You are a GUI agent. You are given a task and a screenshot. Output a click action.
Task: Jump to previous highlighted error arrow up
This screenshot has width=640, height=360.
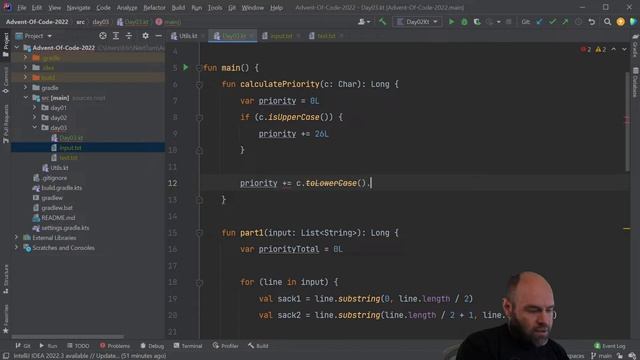click(613, 49)
